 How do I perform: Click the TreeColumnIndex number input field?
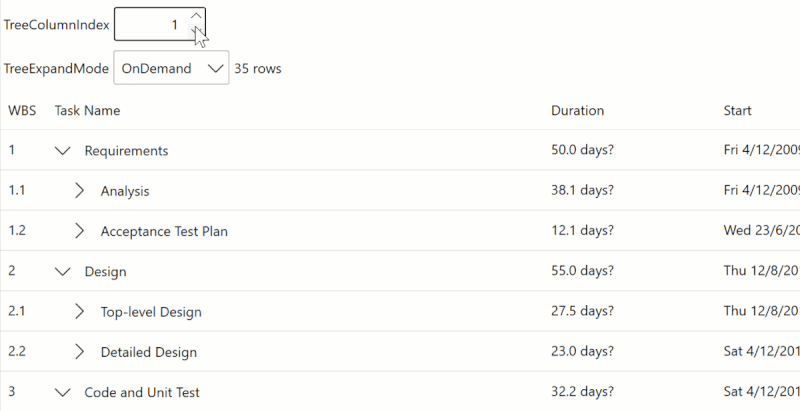(152, 24)
